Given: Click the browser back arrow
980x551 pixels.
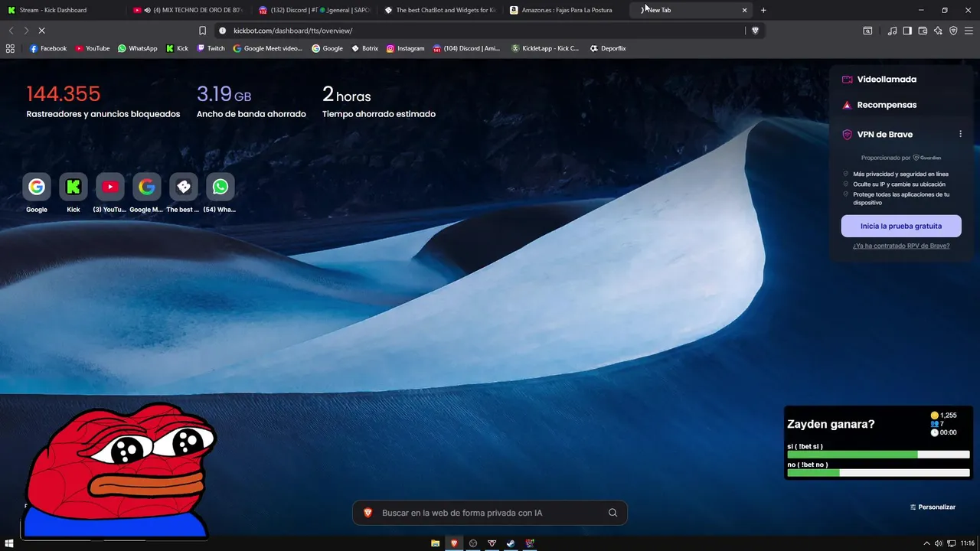Looking at the screenshot, I should pyautogui.click(x=11, y=31).
